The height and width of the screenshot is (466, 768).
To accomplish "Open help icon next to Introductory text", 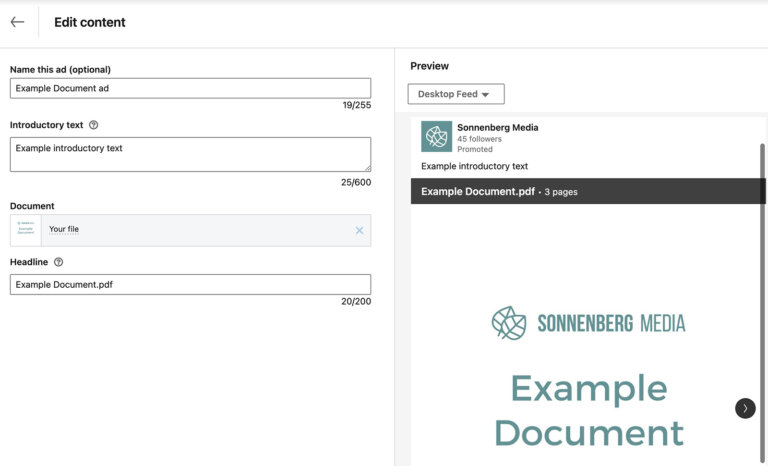I will pos(94,125).
